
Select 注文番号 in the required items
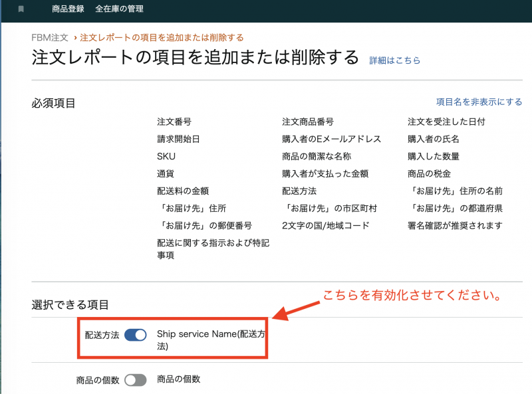174,122
